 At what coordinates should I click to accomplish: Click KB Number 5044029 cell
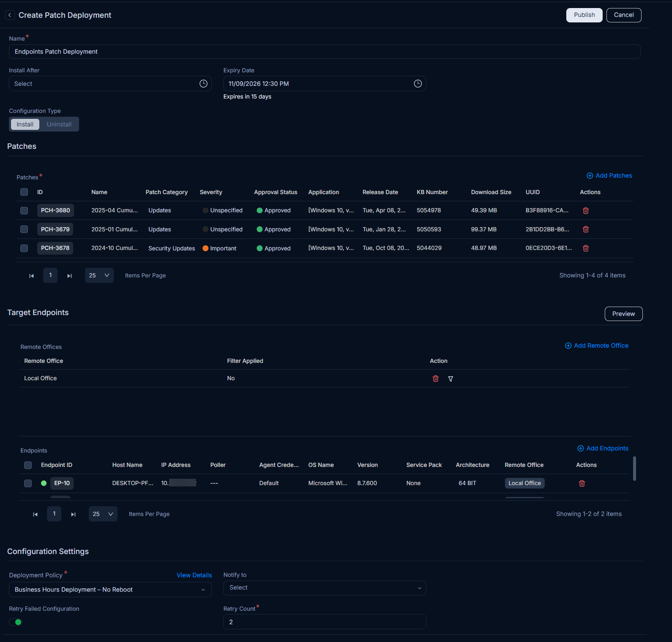tap(429, 248)
